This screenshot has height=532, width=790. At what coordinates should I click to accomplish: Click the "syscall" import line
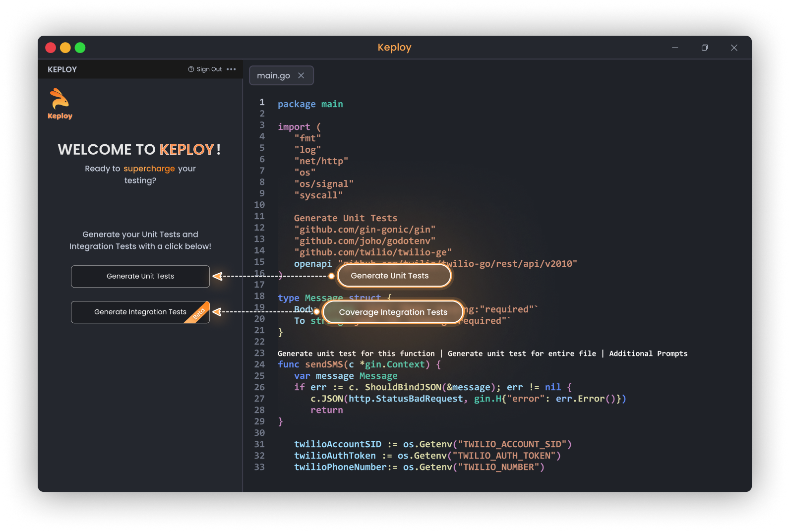(x=318, y=195)
